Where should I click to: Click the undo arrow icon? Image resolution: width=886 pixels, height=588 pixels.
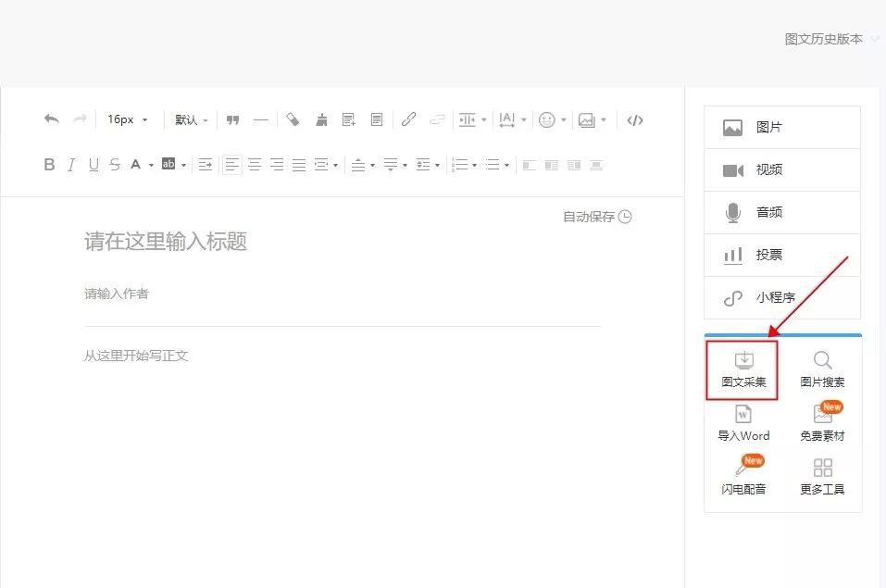pos(52,119)
